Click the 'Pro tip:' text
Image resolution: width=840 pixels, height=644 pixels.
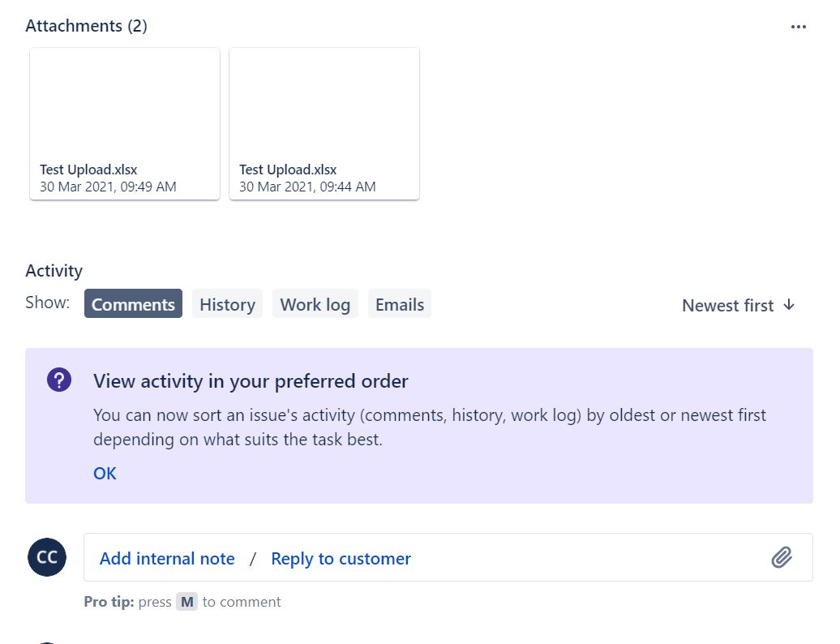[109, 602]
